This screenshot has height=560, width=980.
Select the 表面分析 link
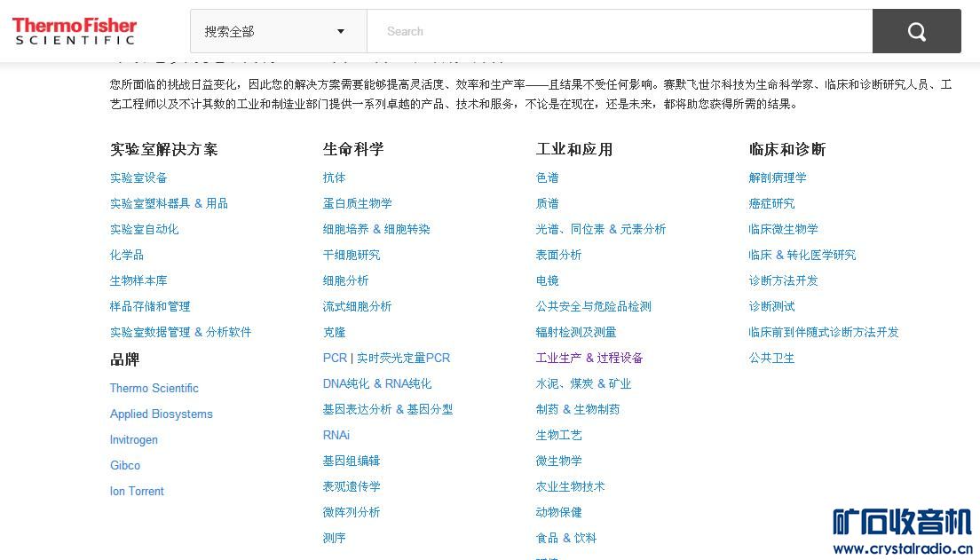(x=558, y=255)
